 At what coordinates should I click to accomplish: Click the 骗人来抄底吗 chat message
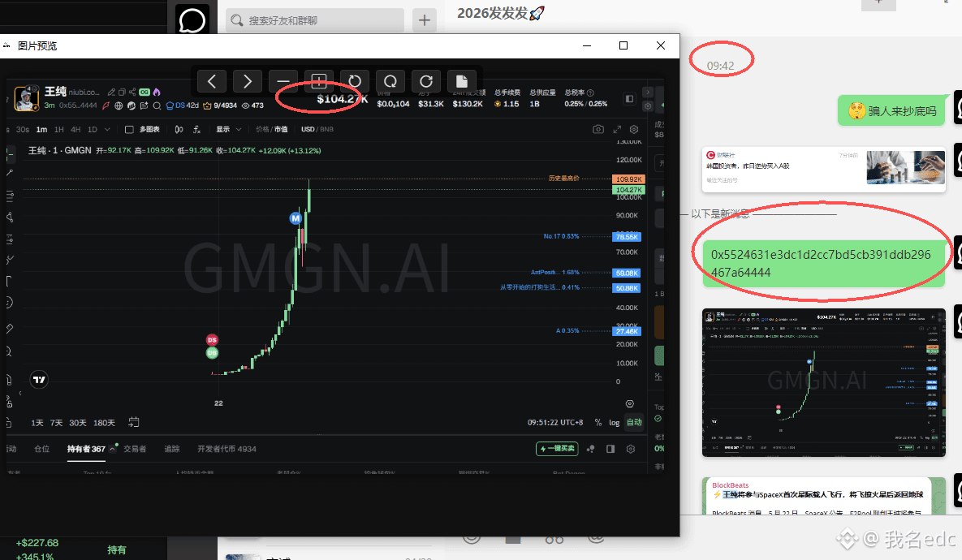891,111
